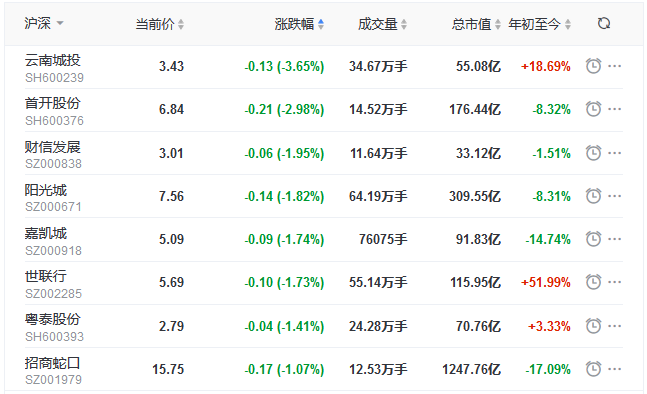Click the market cap 309.55亿
The width and height of the screenshot is (647, 394).
point(475,196)
